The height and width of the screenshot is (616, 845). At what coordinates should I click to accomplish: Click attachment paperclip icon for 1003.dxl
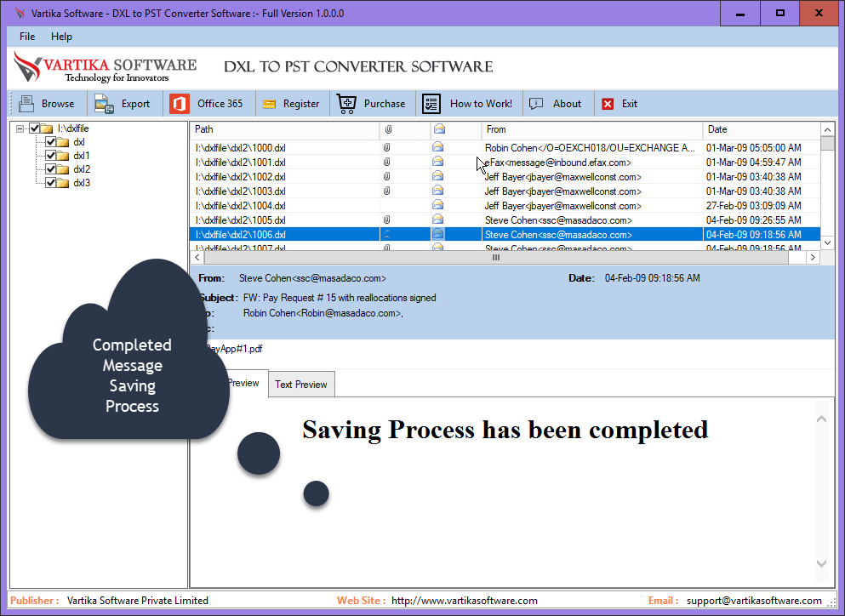(x=387, y=191)
